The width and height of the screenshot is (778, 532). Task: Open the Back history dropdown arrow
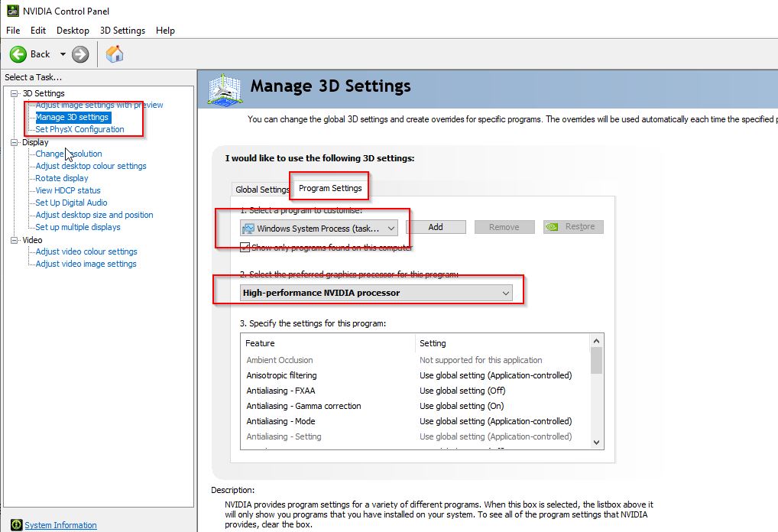[63, 54]
